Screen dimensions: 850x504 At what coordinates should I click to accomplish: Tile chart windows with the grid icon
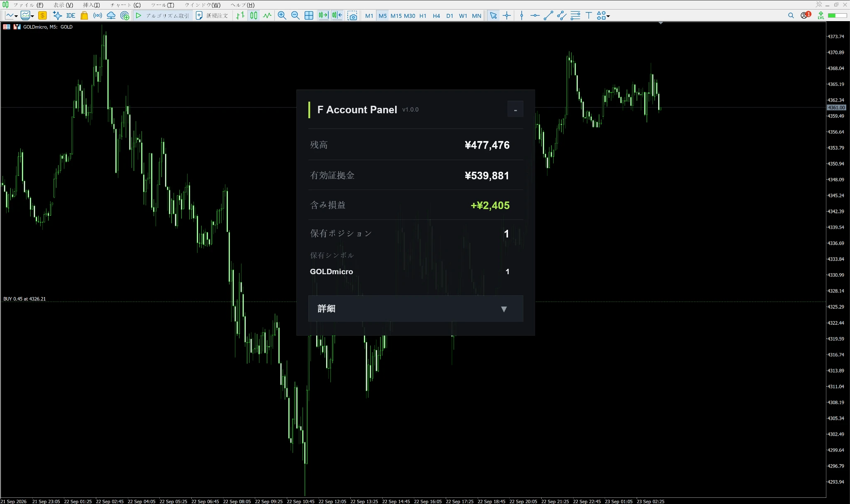tap(309, 16)
